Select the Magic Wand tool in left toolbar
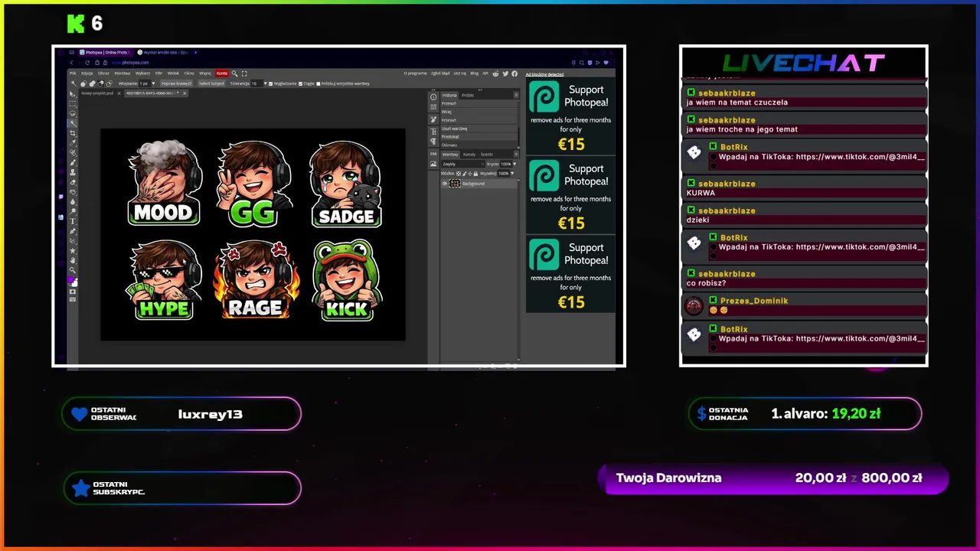 click(73, 123)
